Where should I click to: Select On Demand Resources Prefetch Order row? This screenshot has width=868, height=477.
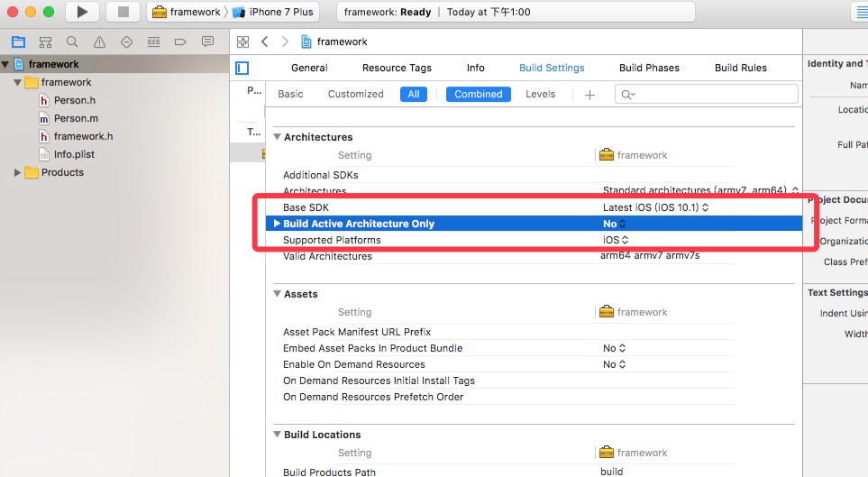[533, 397]
